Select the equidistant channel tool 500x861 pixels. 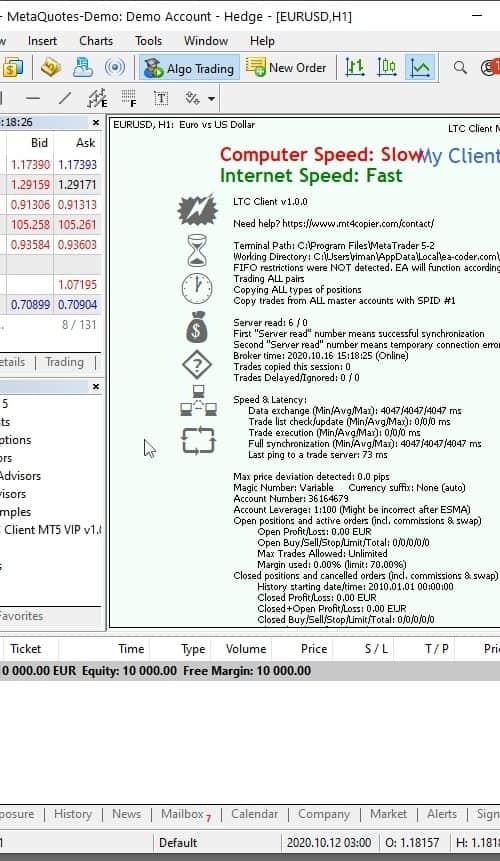(97, 99)
